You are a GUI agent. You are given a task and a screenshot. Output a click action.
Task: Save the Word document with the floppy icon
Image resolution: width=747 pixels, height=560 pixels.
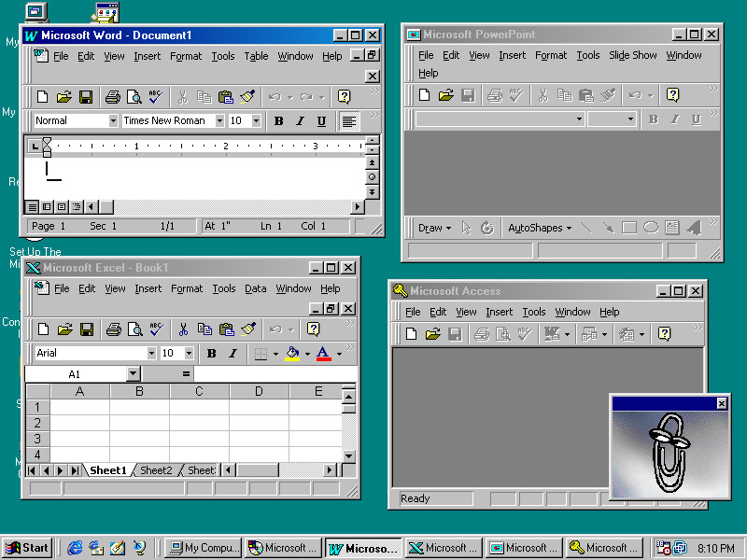tap(86, 97)
